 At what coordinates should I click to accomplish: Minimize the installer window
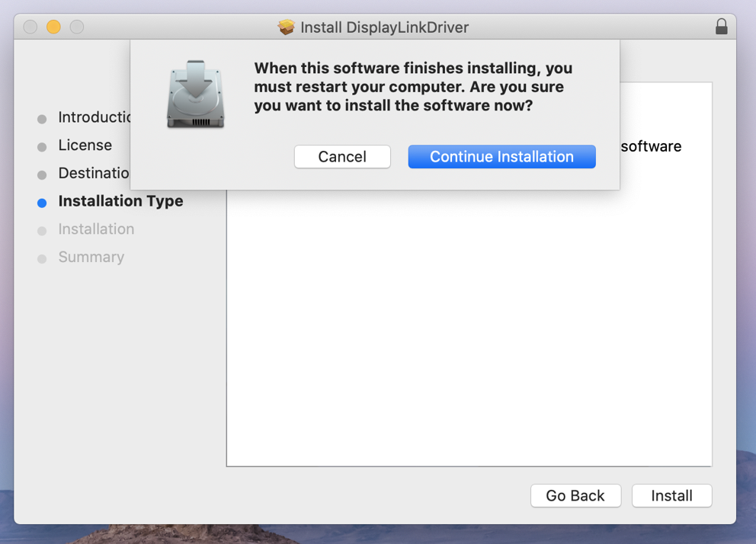click(x=53, y=27)
